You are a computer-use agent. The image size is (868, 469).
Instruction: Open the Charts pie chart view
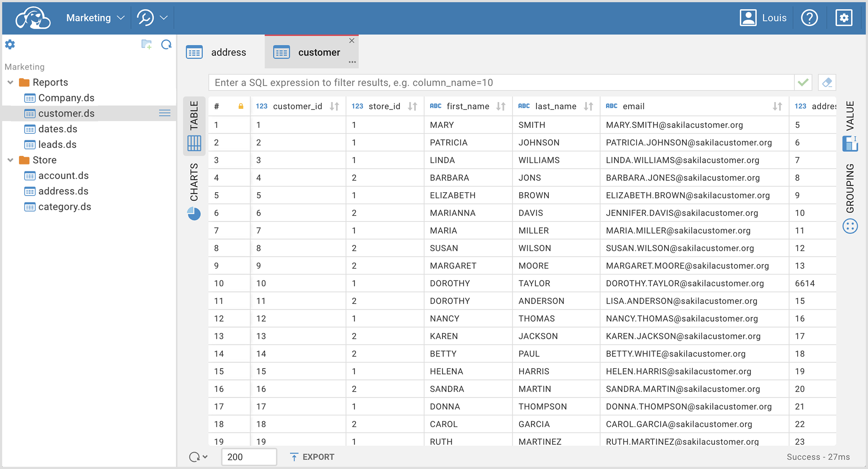coord(194,214)
